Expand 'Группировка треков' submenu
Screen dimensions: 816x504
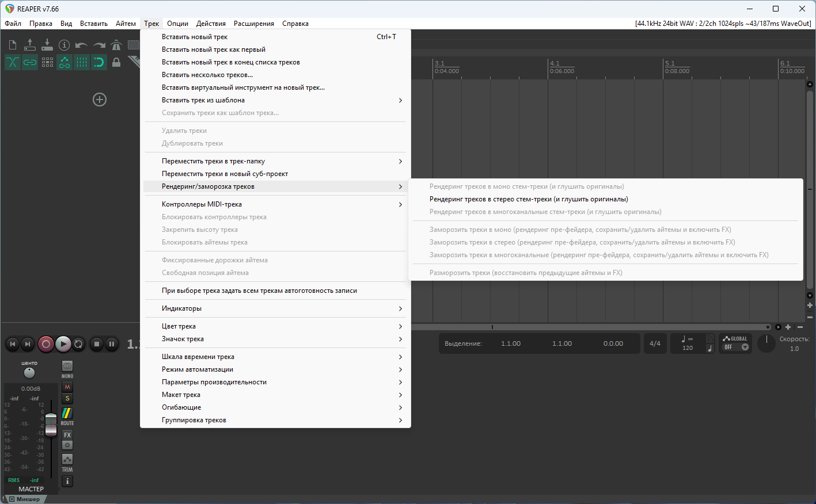(275, 420)
